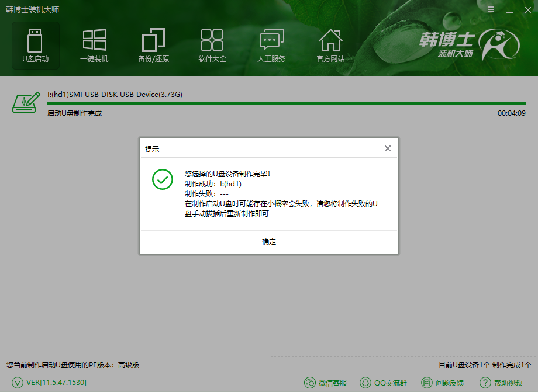
Task: Open the 软件大全 software center
Action: pyautogui.click(x=212, y=45)
